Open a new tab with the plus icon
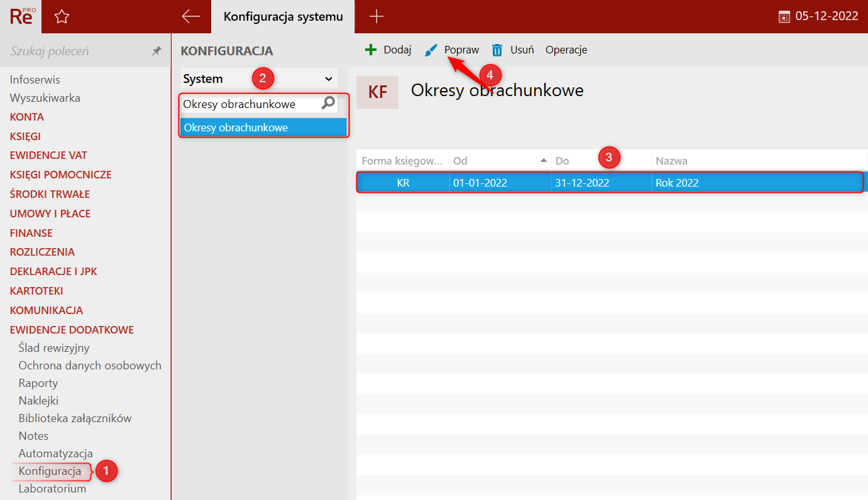The image size is (868, 500). coord(376,17)
